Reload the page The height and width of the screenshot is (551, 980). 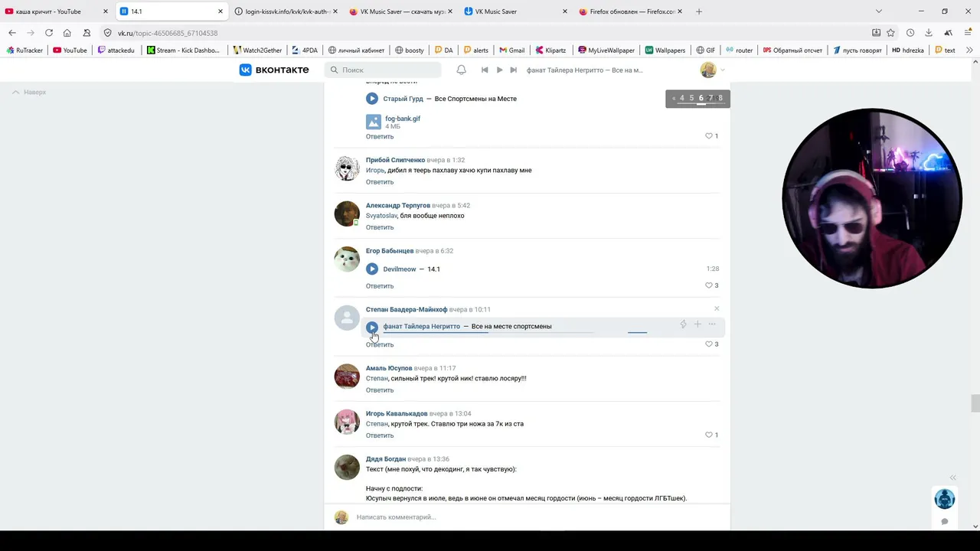point(49,33)
